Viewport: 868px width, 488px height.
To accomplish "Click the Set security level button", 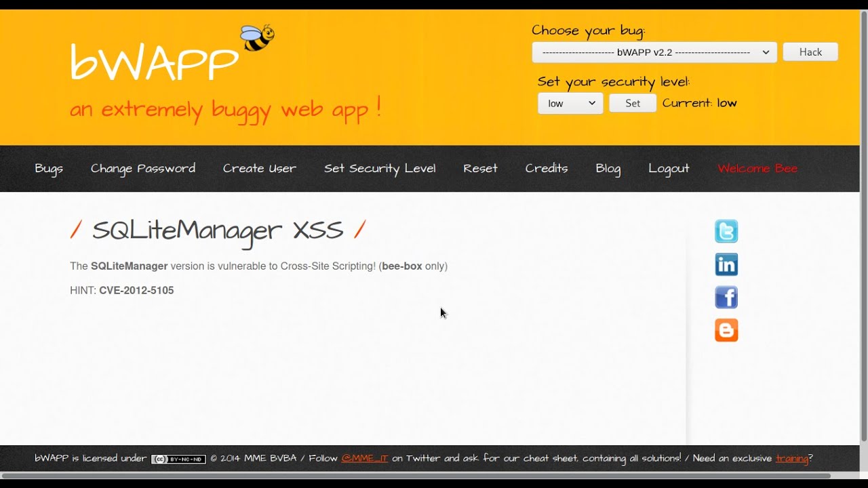I will pos(633,103).
